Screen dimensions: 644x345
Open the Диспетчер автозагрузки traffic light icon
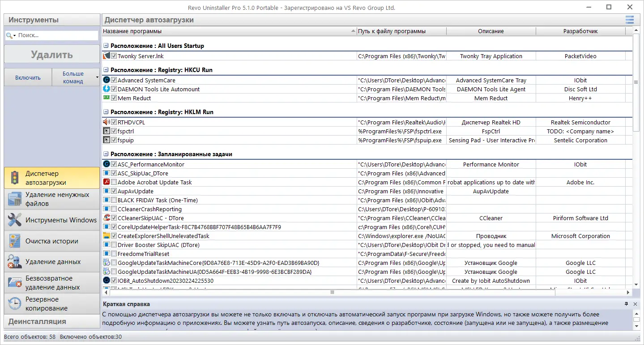pos(15,178)
